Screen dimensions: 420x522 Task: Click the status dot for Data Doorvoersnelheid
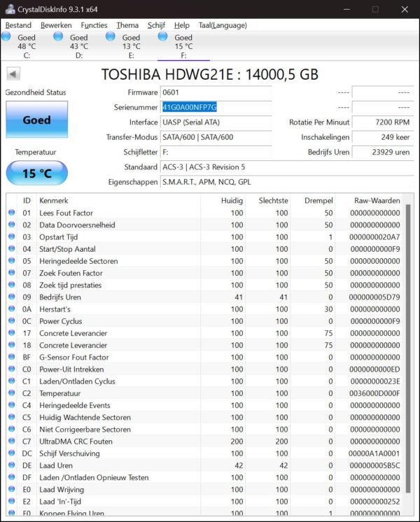click(x=12, y=225)
